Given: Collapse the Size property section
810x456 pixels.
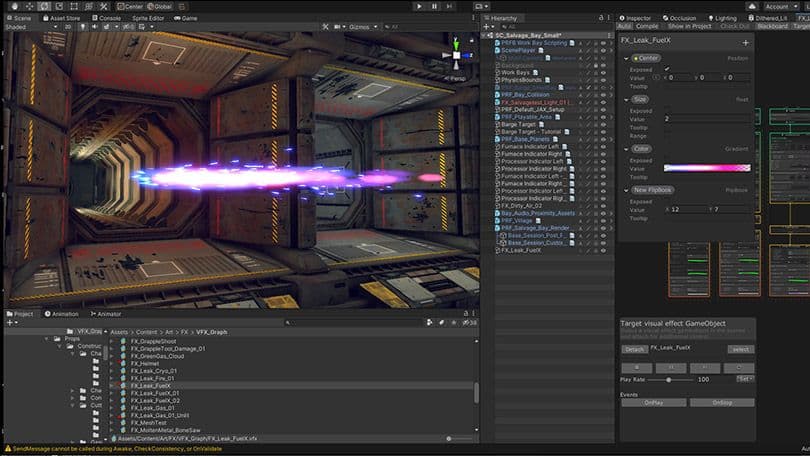Looking at the screenshot, I should (x=627, y=99).
